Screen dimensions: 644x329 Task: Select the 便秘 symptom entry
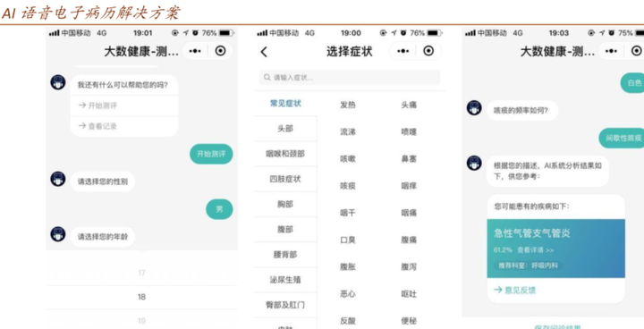point(409,321)
